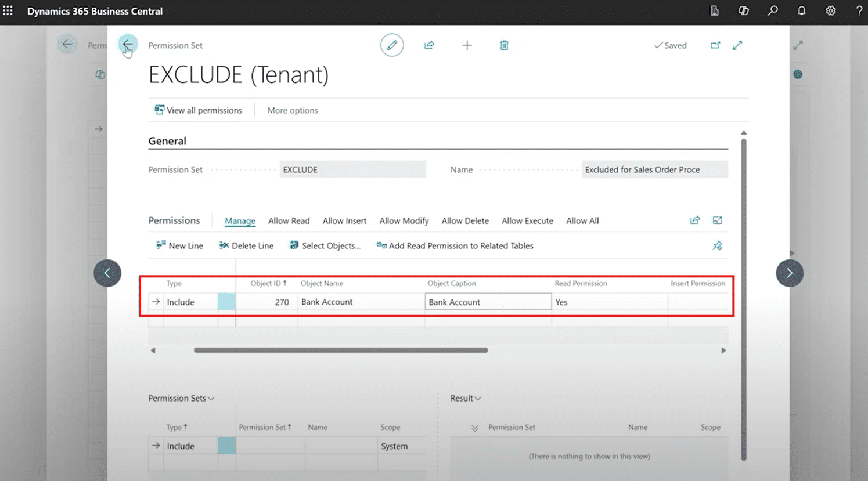Open the search magnifier icon in top bar

pyautogui.click(x=772, y=11)
